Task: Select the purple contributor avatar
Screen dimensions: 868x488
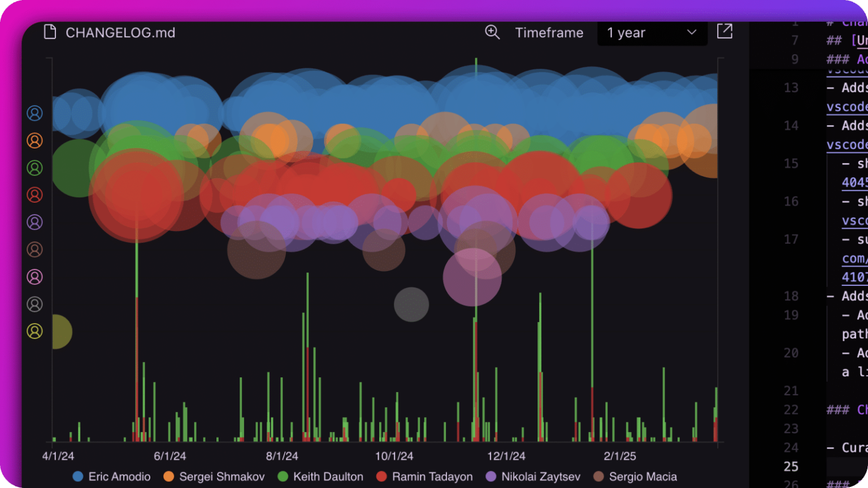Action: 34,222
